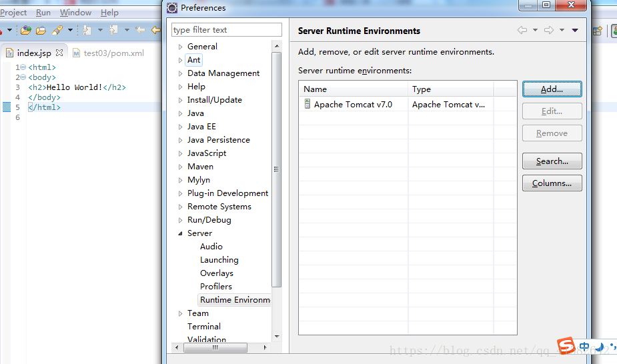This screenshot has height=364, width=617.
Task: Click the horizontal scrollbar right arrow
Action: [265, 347]
